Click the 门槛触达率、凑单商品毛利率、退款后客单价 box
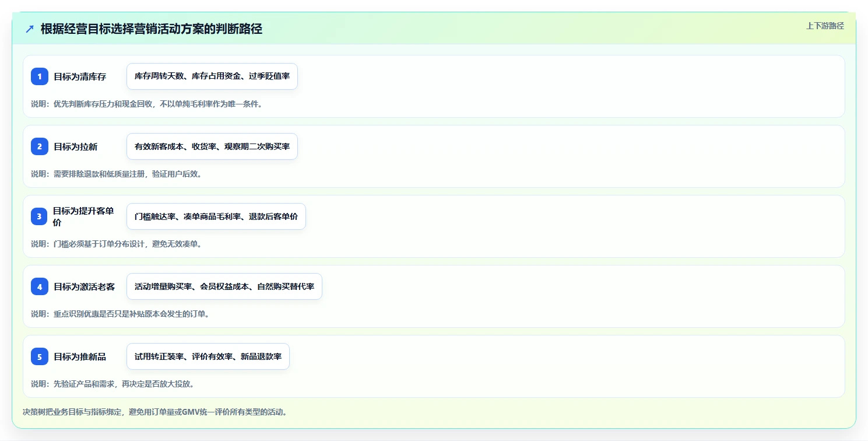Screen dimensions: 868x441 216,216
